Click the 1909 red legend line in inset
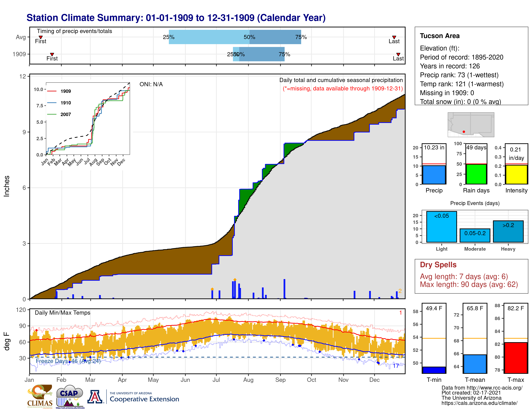The image size is (532, 411). tap(52, 91)
